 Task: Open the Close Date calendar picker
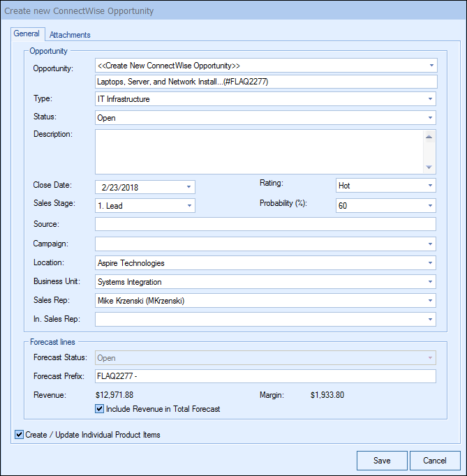[x=188, y=187]
